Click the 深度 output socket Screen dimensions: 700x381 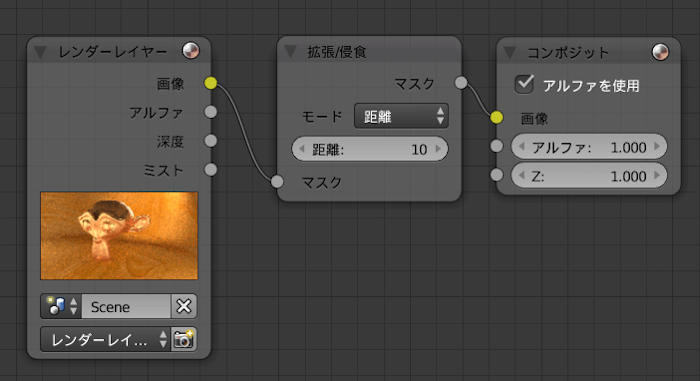pyautogui.click(x=211, y=141)
